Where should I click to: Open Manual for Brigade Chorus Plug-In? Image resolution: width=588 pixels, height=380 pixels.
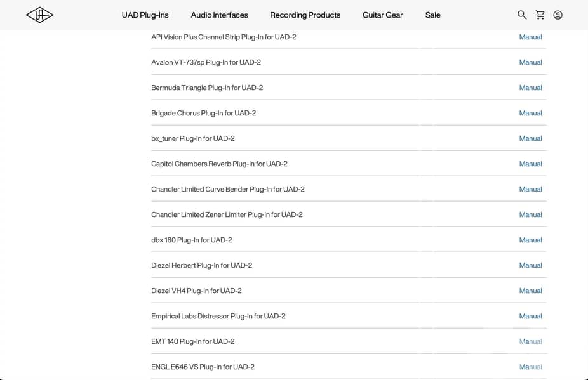coord(530,113)
